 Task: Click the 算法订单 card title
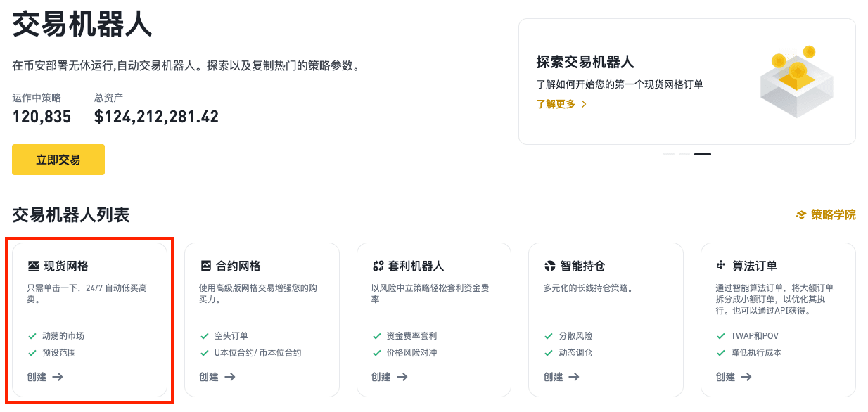[x=755, y=266]
